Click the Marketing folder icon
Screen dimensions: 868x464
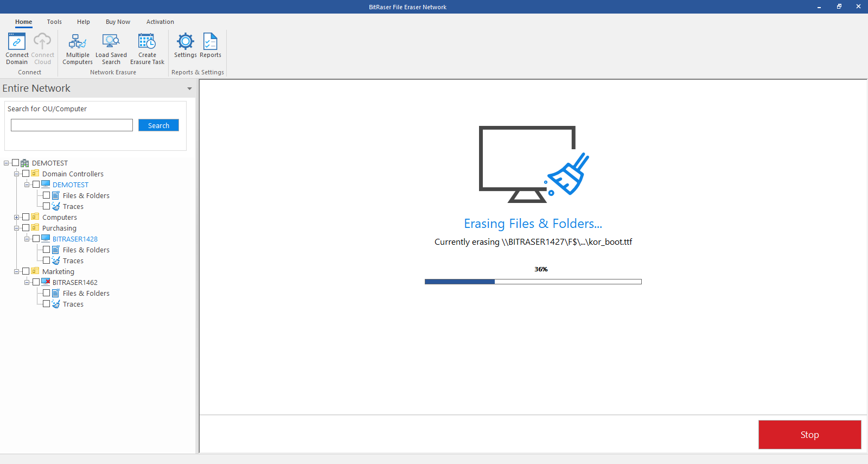tap(35, 271)
